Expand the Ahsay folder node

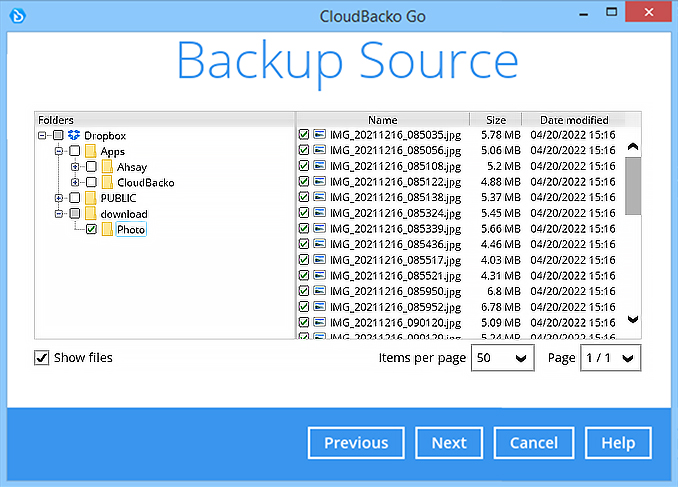coord(75,167)
